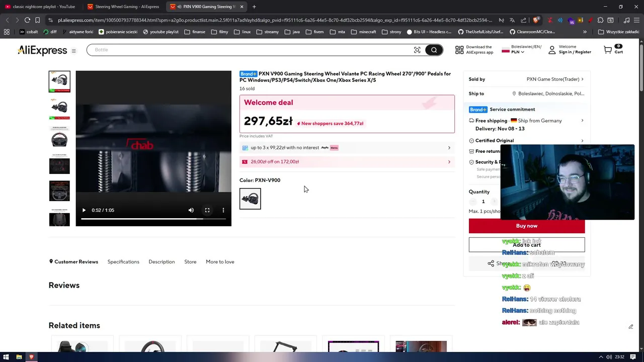644x362 pixels.
Task: Click the Brave browser taskbar icon
Action: coord(31,357)
